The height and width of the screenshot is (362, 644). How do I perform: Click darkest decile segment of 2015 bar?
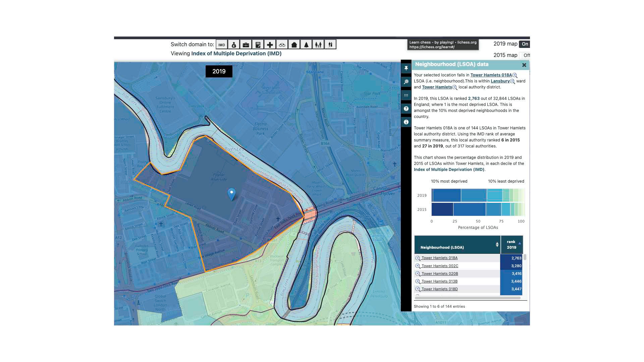click(x=442, y=209)
